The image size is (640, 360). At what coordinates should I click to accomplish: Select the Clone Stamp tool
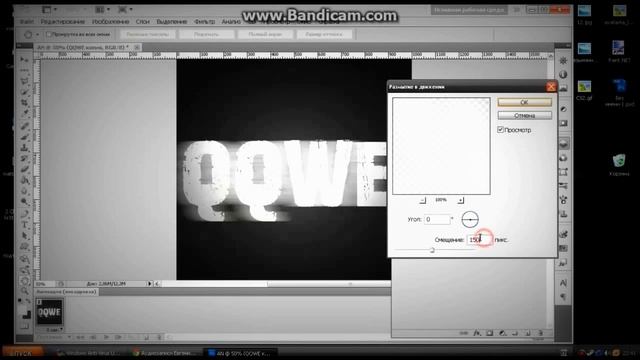(24, 147)
